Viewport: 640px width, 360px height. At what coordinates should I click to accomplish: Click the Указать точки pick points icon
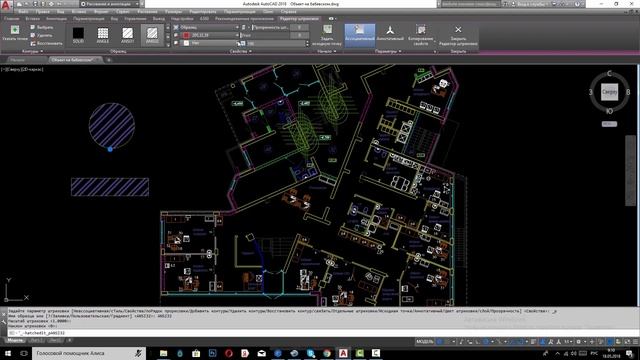15,30
